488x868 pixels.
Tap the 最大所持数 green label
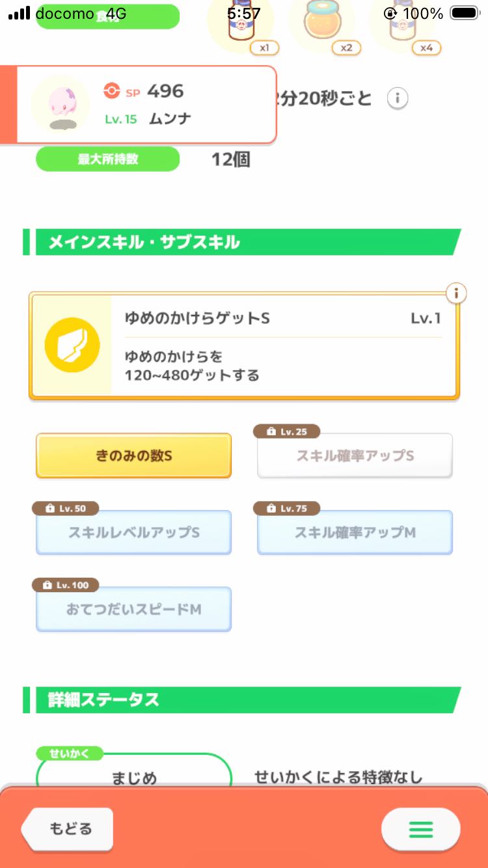click(x=107, y=159)
